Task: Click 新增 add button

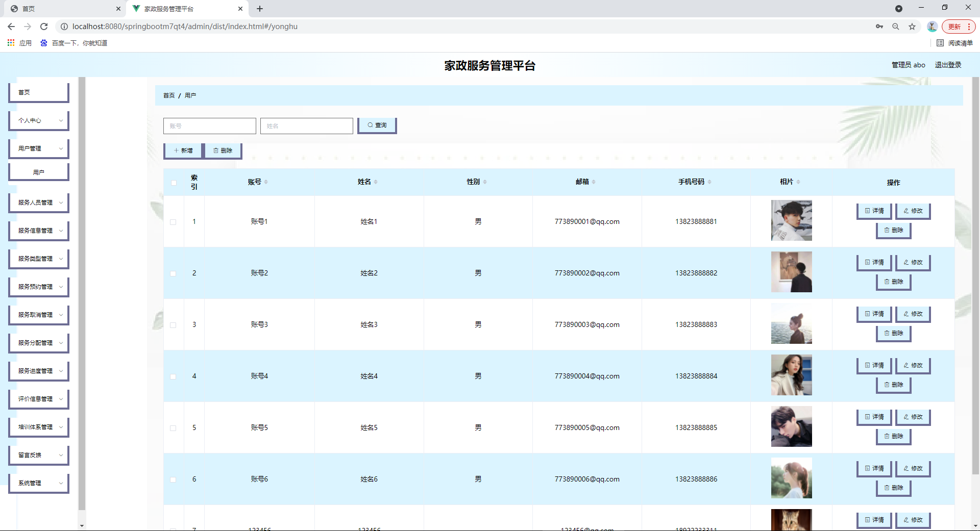Action: pos(183,151)
